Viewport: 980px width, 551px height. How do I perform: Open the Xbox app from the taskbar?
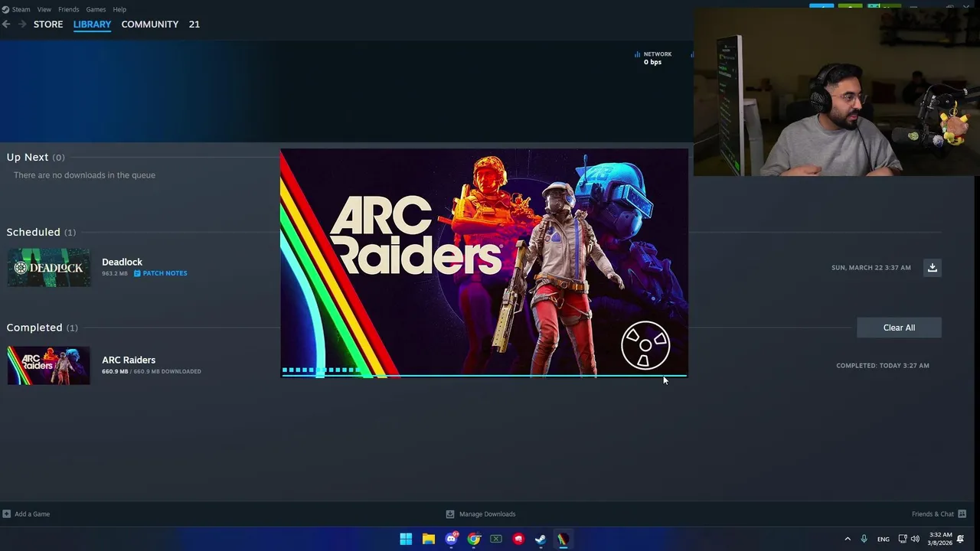[x=496, y=539]
